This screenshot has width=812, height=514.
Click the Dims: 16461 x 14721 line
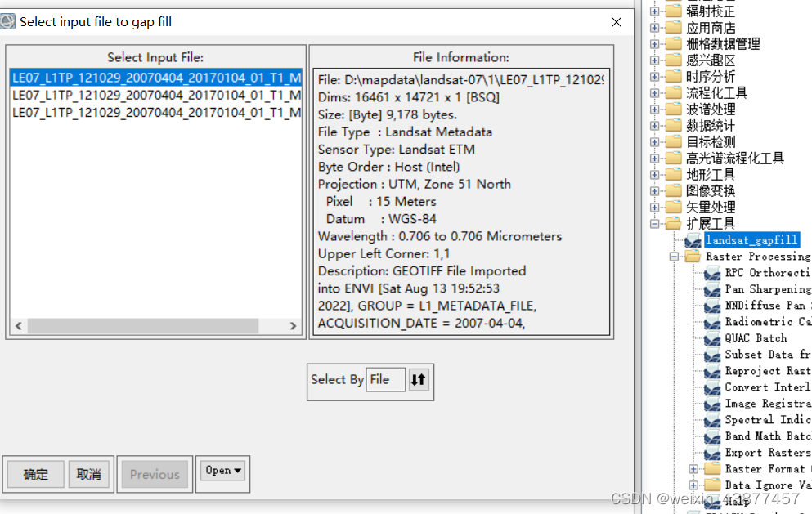tap(409, 97)
